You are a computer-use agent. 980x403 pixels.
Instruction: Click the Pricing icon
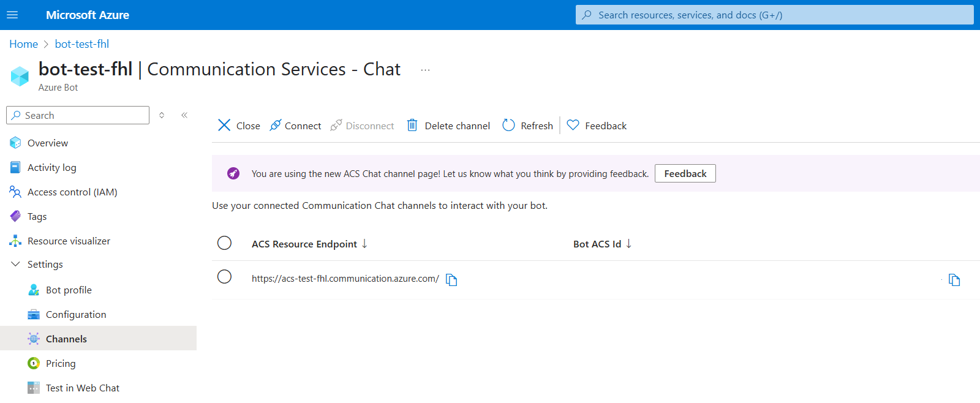[x=34, y=363]
